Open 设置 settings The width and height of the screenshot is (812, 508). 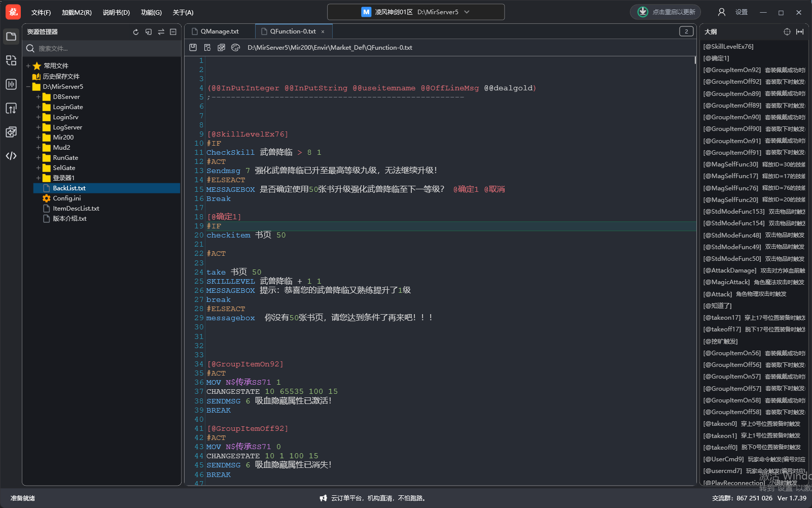742,12
